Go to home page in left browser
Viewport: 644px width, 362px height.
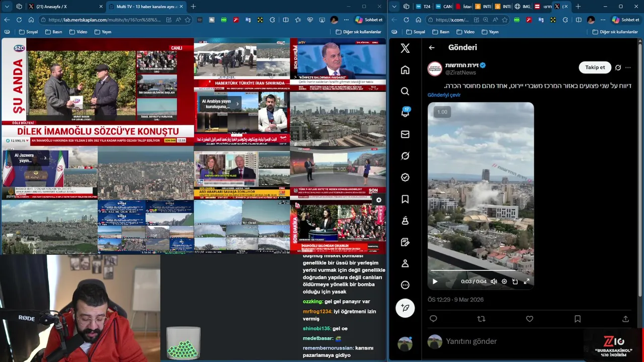tap(31, 20)
